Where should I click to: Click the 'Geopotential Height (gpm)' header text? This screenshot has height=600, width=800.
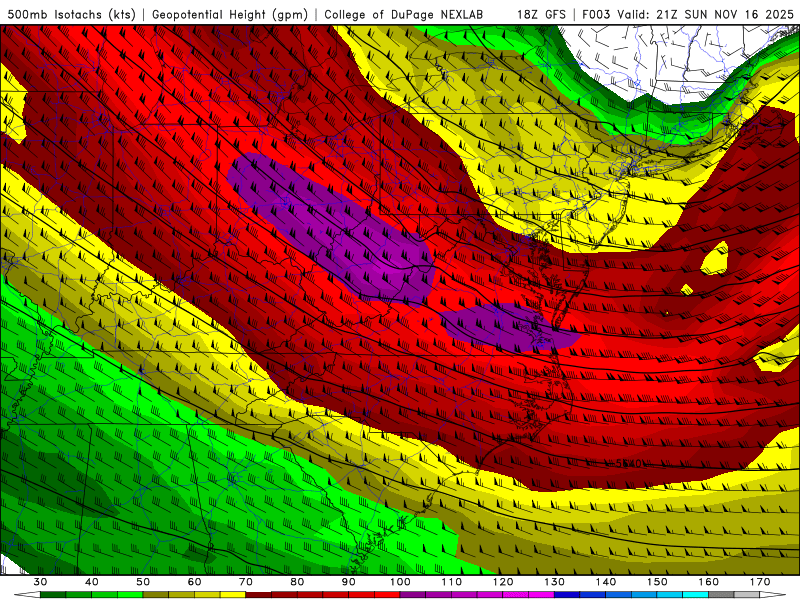tap(230, 14)
